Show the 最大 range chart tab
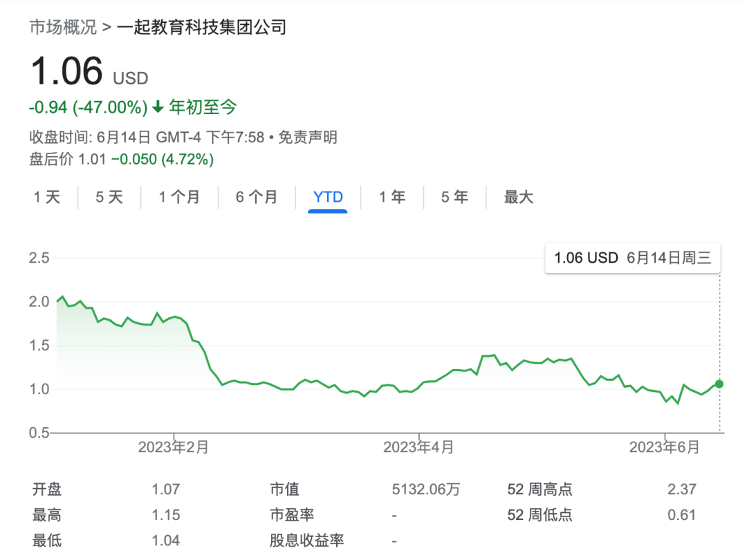The image size is (747, 560). pos(519,197)
